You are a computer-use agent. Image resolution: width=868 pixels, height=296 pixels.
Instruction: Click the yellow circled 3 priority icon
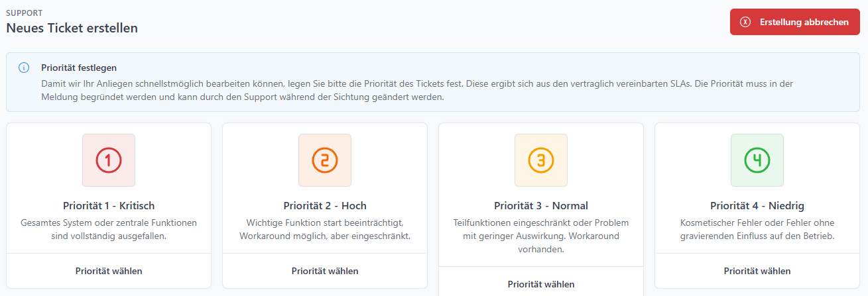541,160
